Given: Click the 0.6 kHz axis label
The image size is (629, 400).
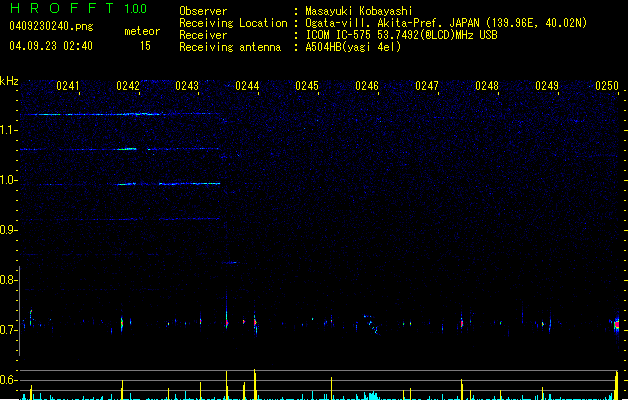Looking at the screenshot, I should [8, 380].
